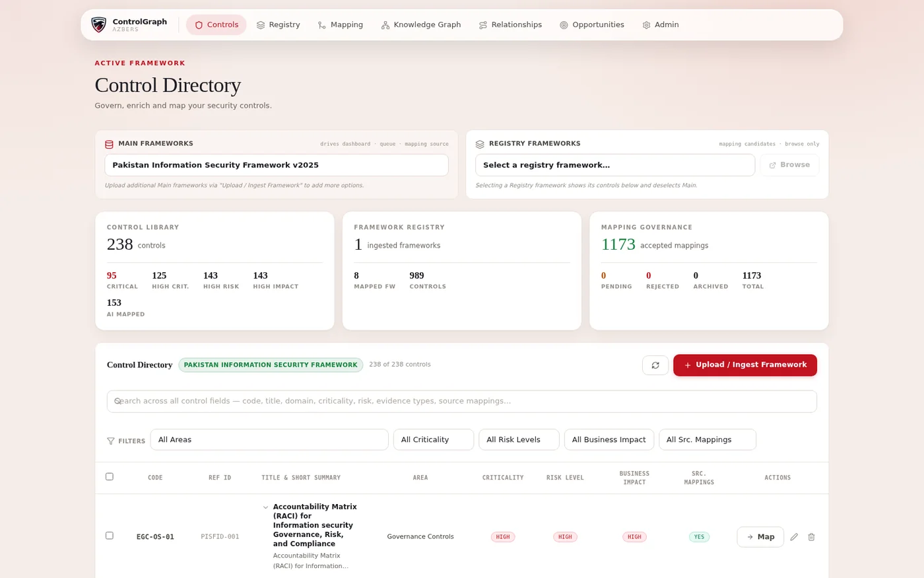Focus the control search field
The image size is (924, 578).
(462, 402)
